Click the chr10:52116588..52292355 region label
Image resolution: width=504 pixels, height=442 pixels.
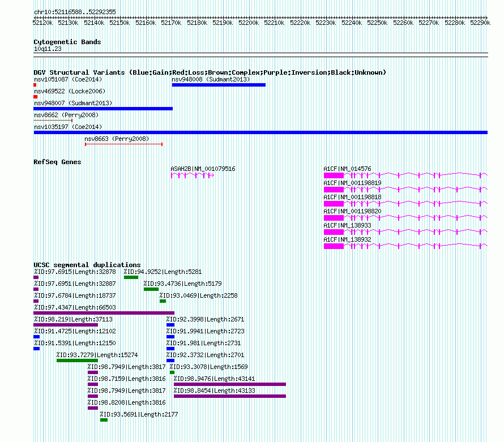75,12
